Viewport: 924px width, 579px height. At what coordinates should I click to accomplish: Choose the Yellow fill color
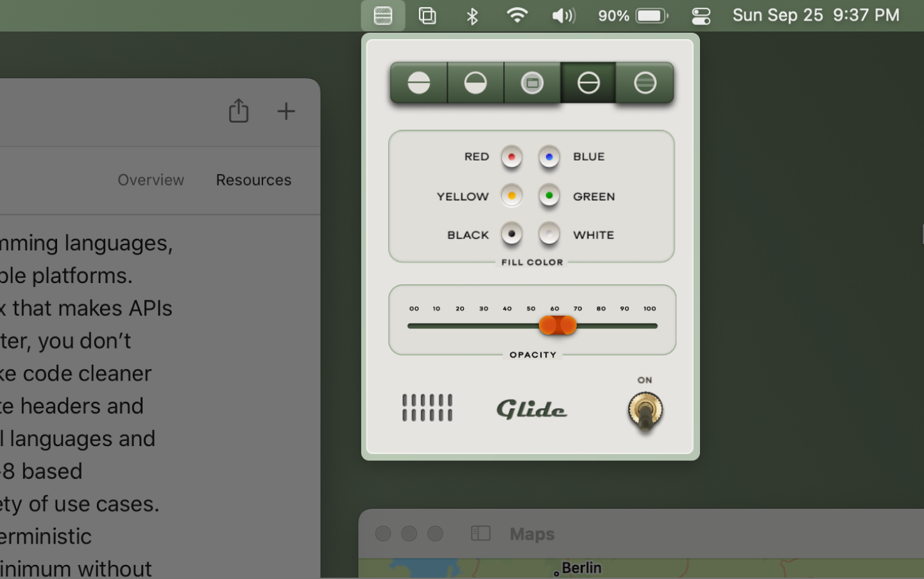point(511,196)
